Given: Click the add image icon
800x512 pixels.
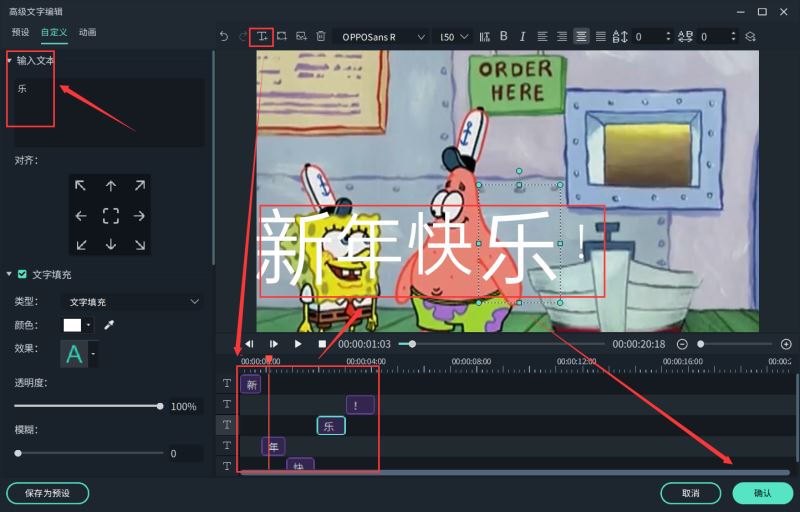Looking at the screenshot, I should pyautogui.click(x=301, y=36).
